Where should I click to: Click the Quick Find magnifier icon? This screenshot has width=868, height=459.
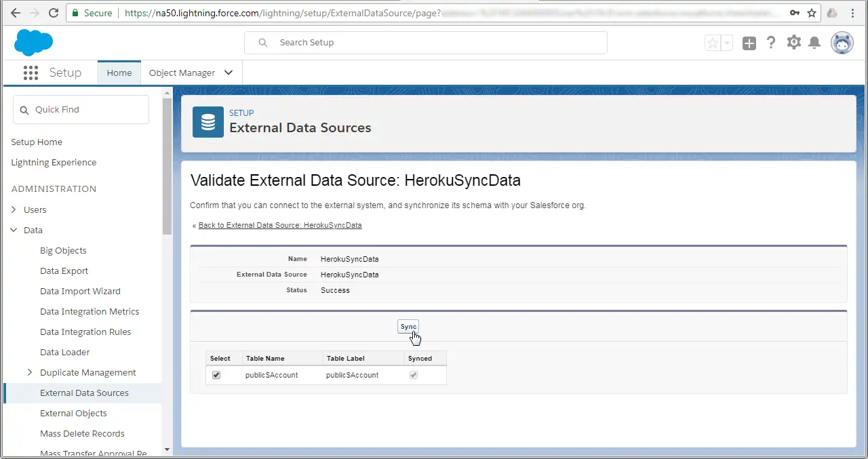coord(24,110)
